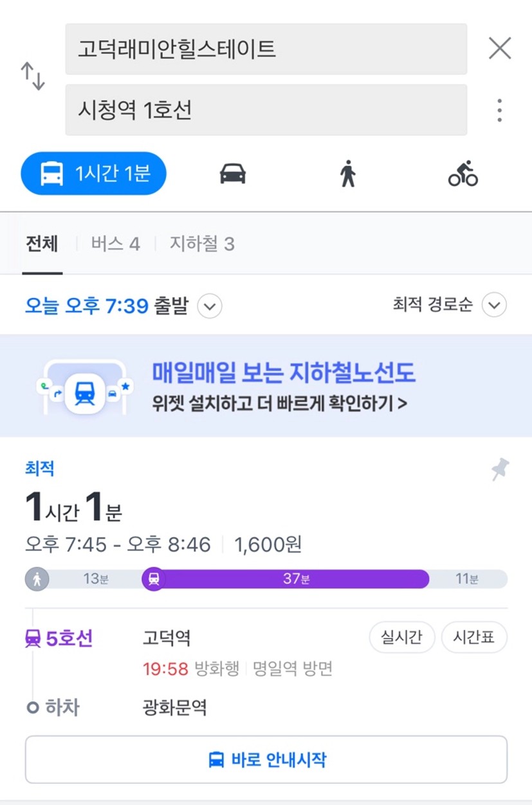
Task: Tap the purple 37분 subway segment bar
Action: tap(286, 579)
